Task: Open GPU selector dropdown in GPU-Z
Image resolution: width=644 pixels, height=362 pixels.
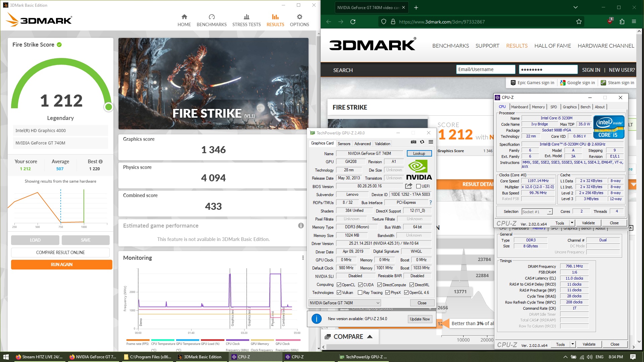Action: click(x=344, y=303)
